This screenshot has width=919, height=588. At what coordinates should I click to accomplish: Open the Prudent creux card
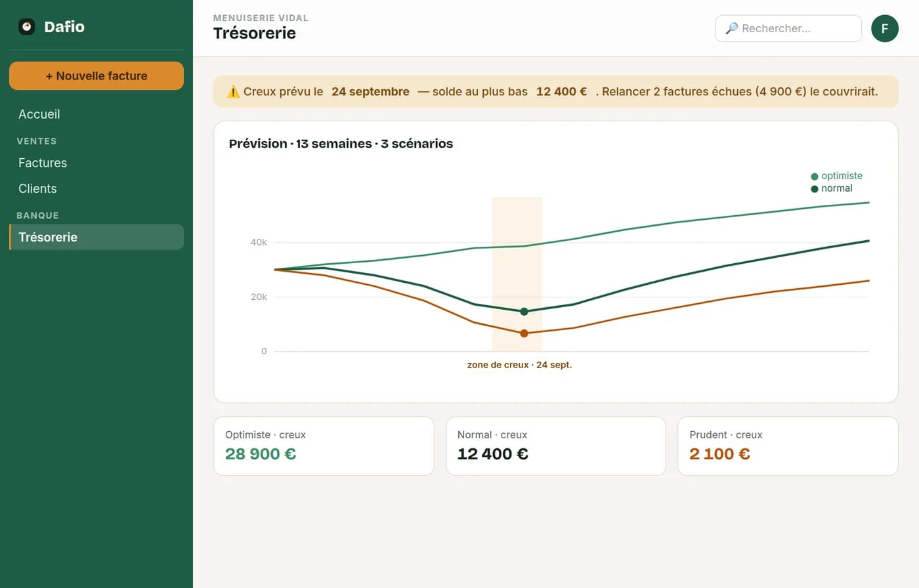[788, 446]
